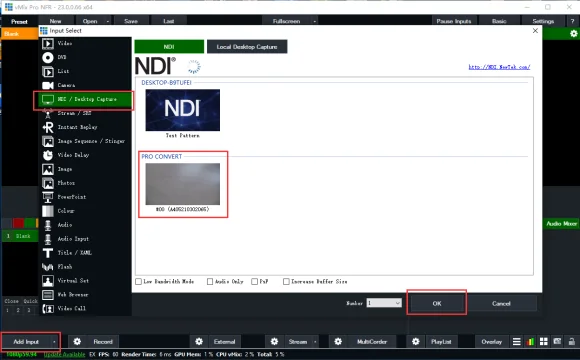580x360 pixels.
Task: Pick the Title / XAML input icon
Action: 48,253
